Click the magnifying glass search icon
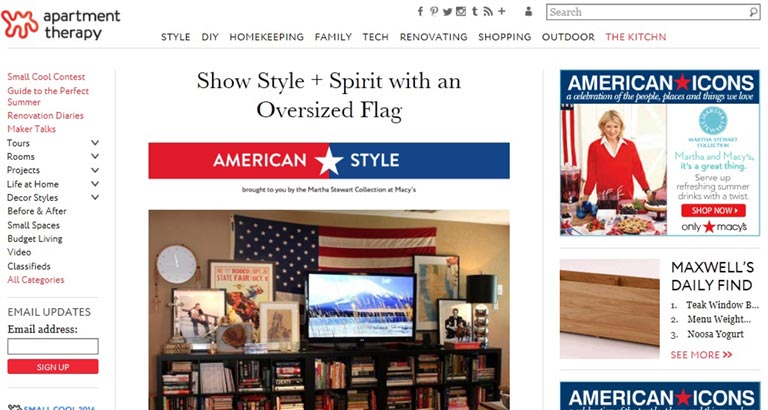Image resolution: width=768 pixels, height=410 pixels. point(753,12)
